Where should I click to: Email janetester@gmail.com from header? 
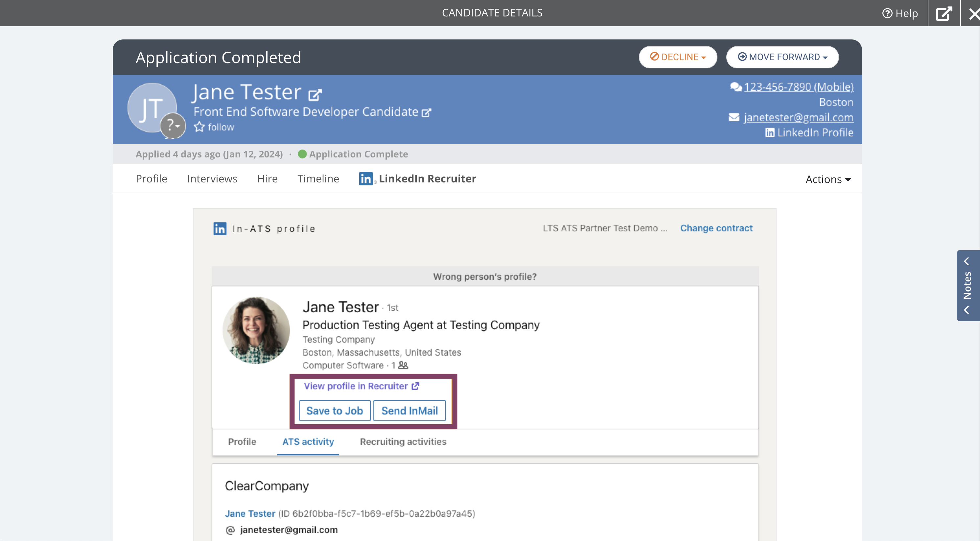(x=799, y=117)
